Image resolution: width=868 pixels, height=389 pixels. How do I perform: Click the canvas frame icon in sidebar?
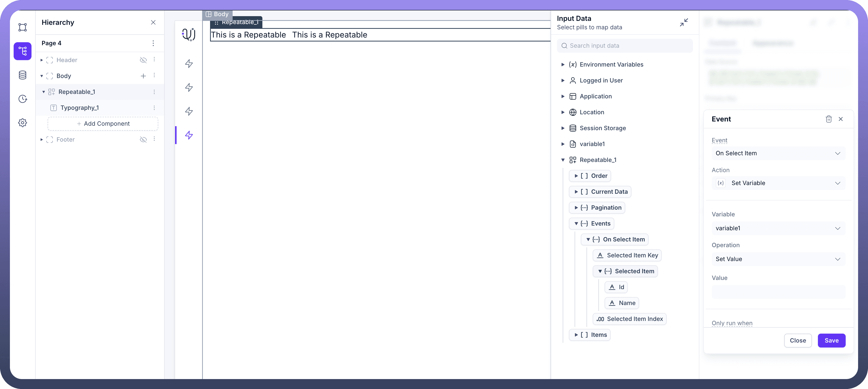tap(23, 27)
